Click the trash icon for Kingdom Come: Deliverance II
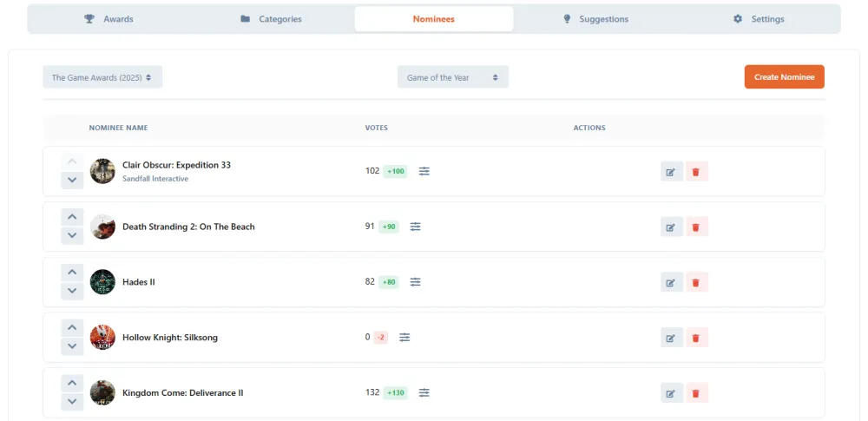This screenshot has width=868, height=421. pos(696,393)
